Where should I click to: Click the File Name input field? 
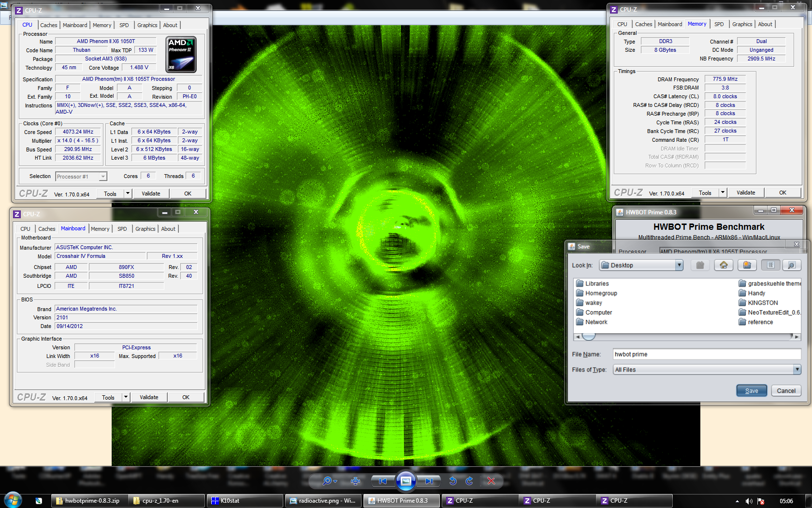(x=707, y=354)
